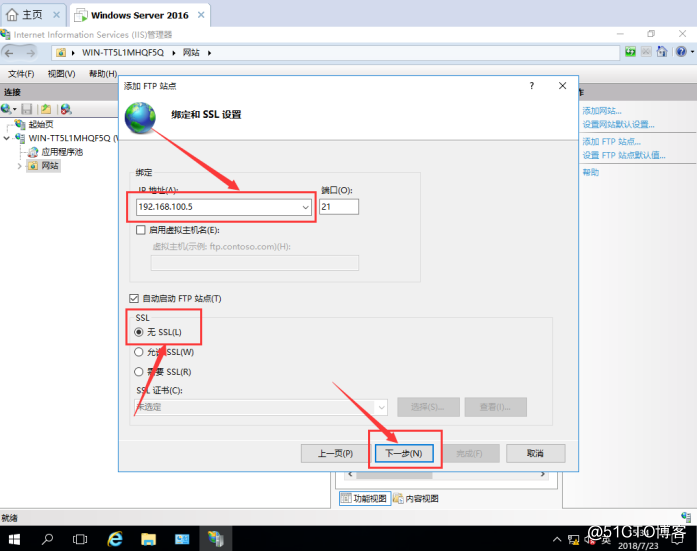Click the home icon in IIS toolbar

[662, 52]
